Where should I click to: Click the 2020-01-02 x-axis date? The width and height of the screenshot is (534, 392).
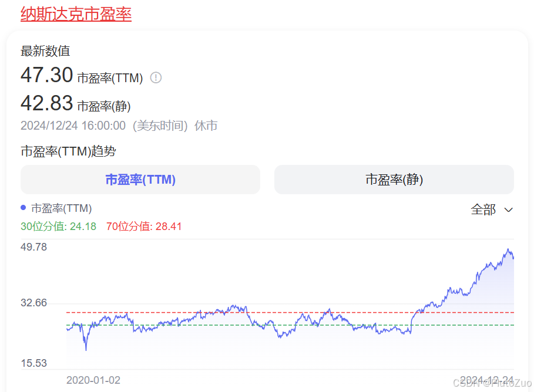pos(93,380)
